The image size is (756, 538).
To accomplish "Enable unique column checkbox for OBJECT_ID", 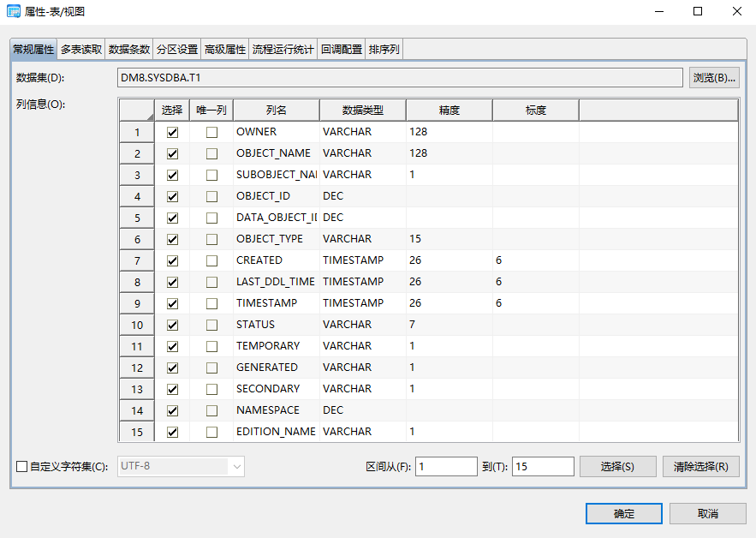I will point(211,196).
